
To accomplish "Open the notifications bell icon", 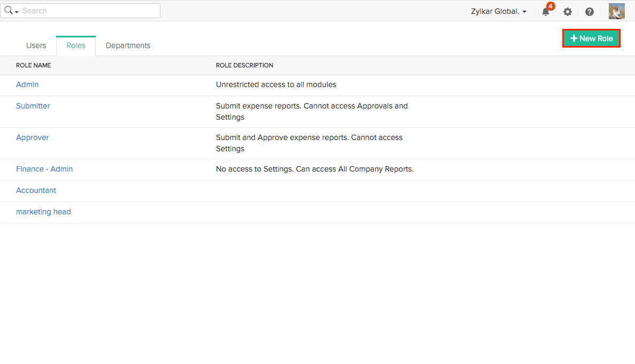I will point(545,12).
